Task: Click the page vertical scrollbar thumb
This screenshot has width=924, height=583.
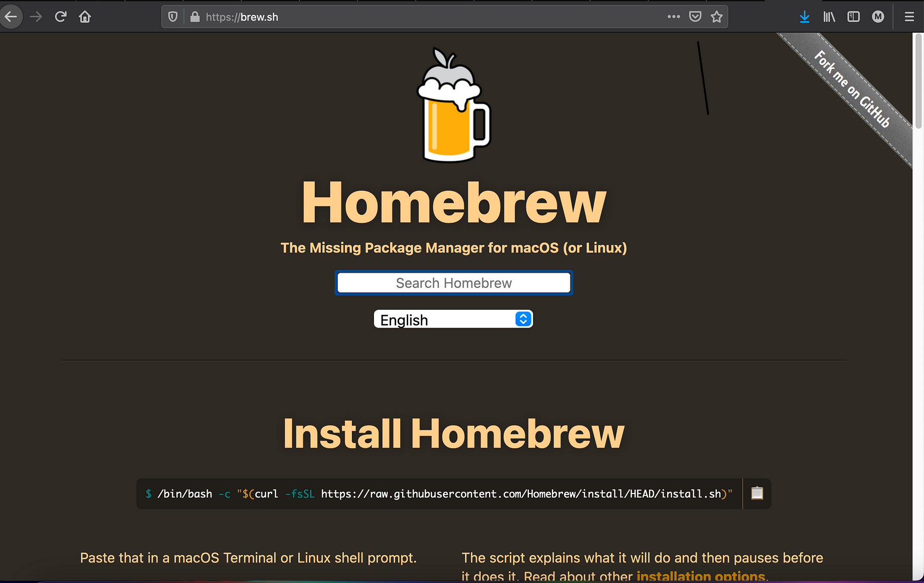Action: click(x=918, y=80)
